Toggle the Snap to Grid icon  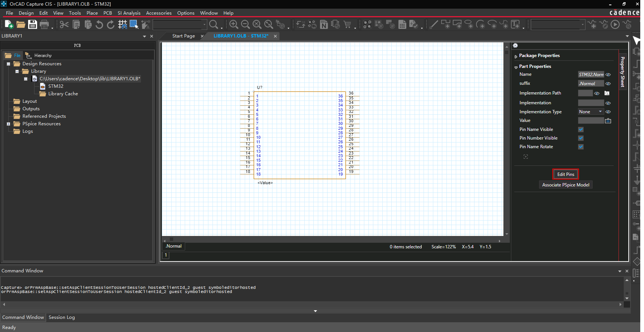(123, 24)
